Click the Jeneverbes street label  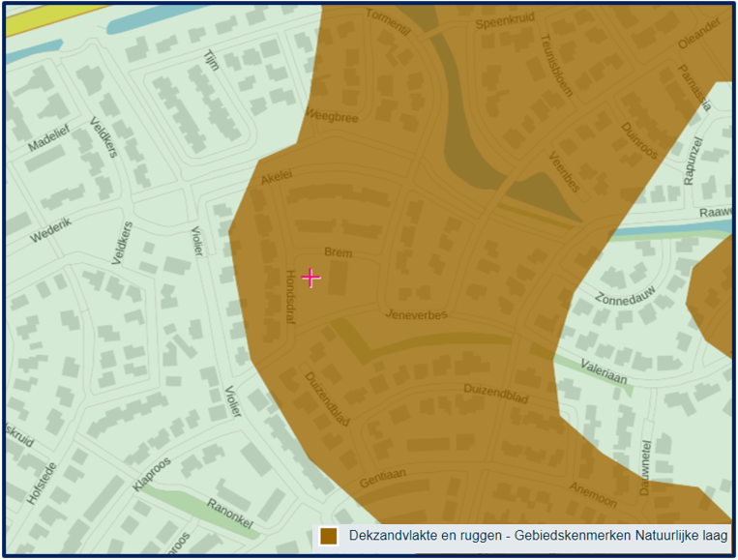tap(416, 314)
